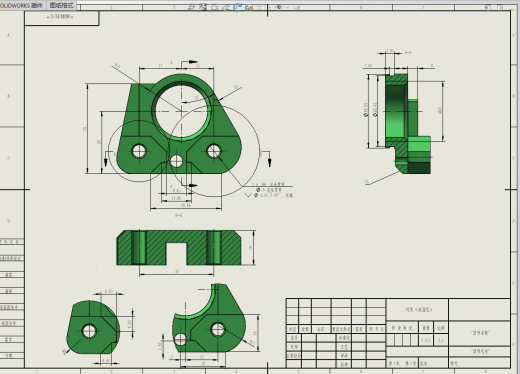This screenshot has height=374, width=520.
Task: Click the 工艺 cell in title block
Action: click(x=344, y=347)
